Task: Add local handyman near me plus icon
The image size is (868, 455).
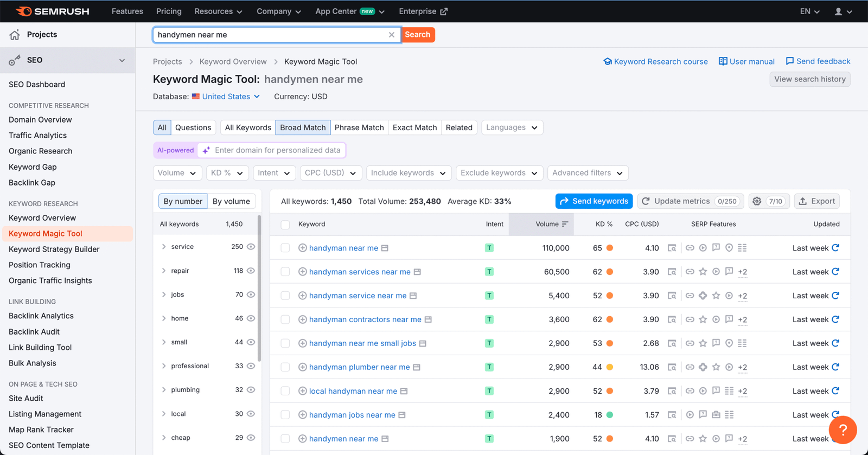Action: click(303, 391)
